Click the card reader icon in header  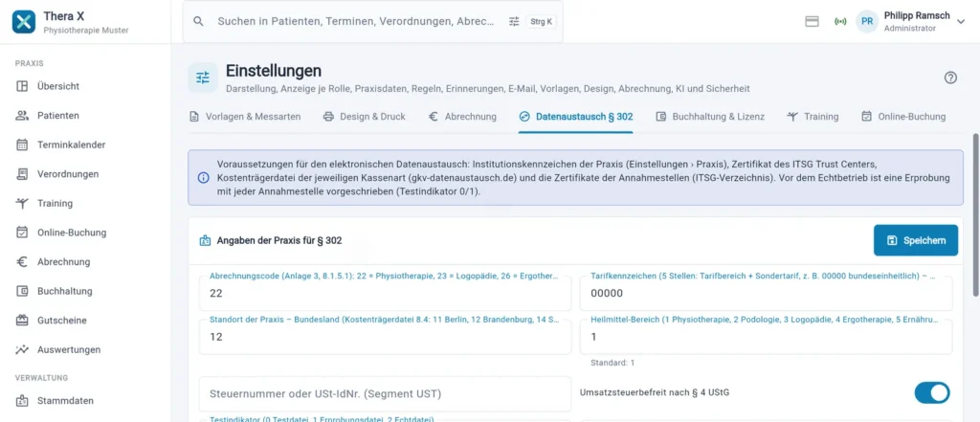click(x=812, y=21)
